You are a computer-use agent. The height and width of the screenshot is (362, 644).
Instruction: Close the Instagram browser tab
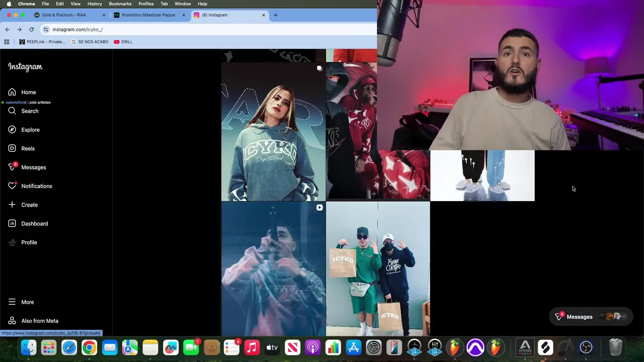[x=264, y=15]
